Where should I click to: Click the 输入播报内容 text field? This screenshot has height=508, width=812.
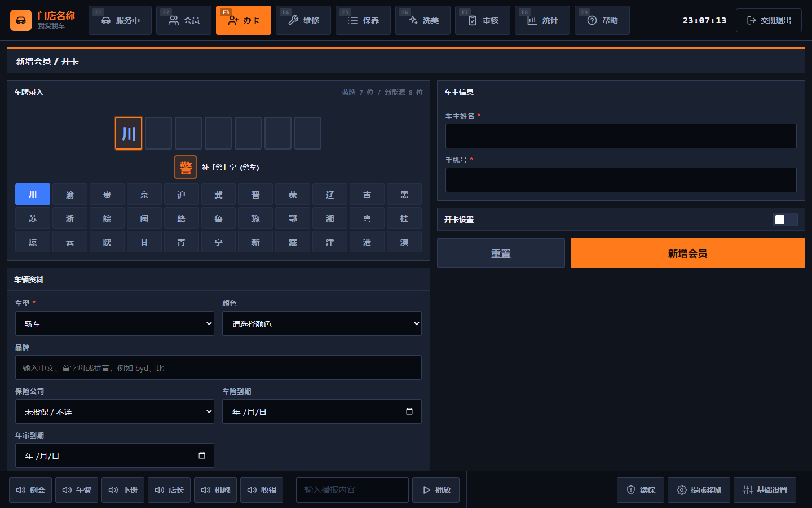point(352,490)
